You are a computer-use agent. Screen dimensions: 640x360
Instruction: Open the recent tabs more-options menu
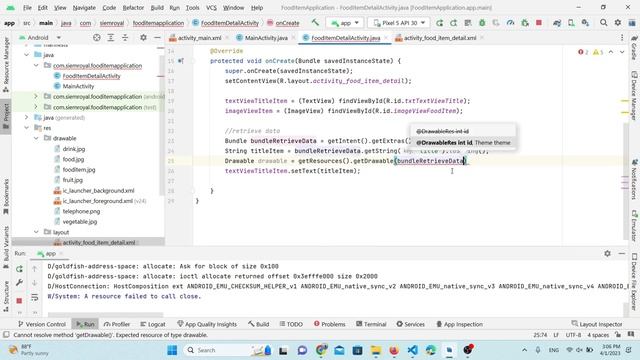(x=622, y=38)
